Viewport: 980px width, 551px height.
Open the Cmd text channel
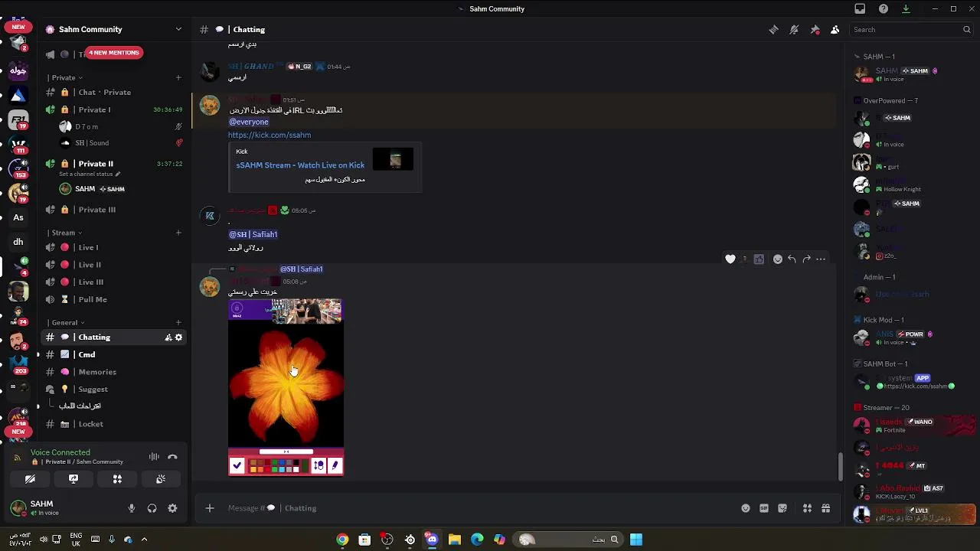(x=114, y=354)
